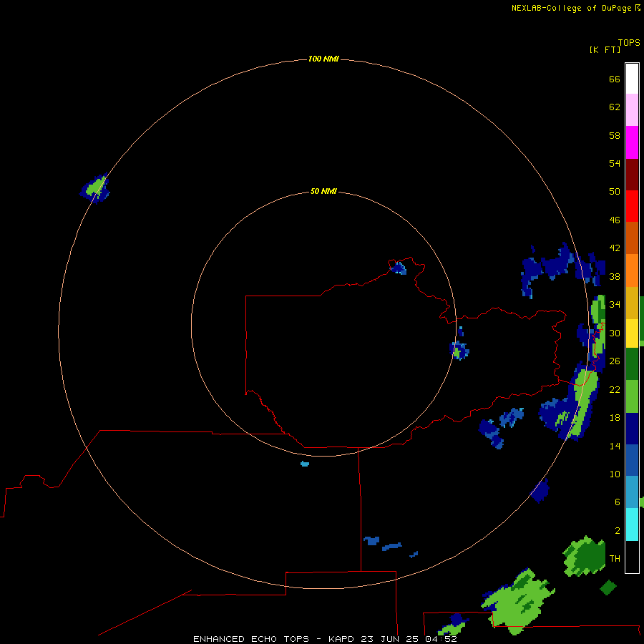Select the bright red legend swatch
This screenshot has width=644, height=644.
(632, 206)
